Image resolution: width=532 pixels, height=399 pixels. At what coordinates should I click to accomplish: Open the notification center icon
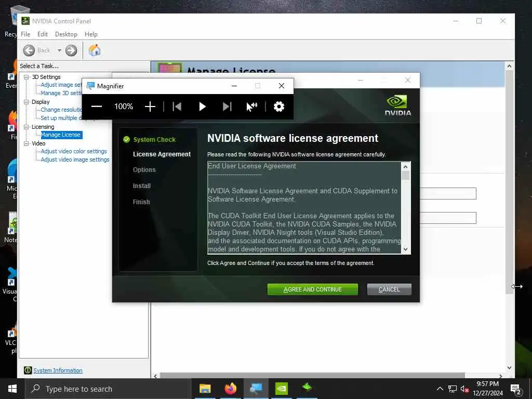(x=516, y=389)
